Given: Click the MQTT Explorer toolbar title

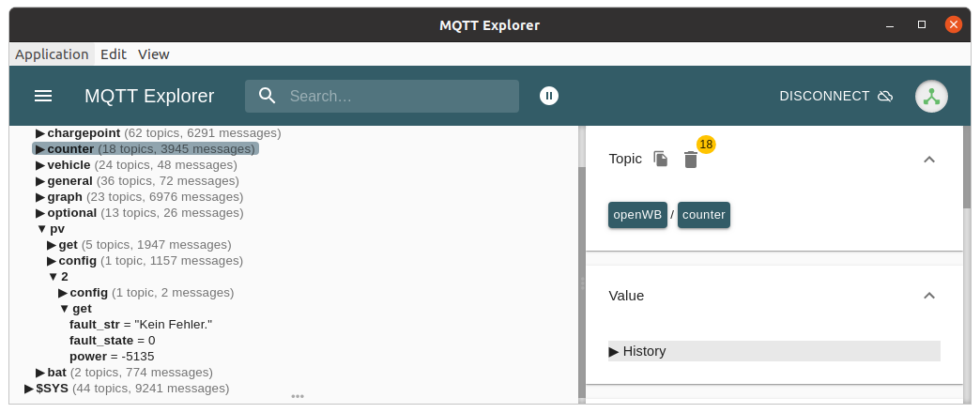Looking at the screenshot, I should 149,97.
